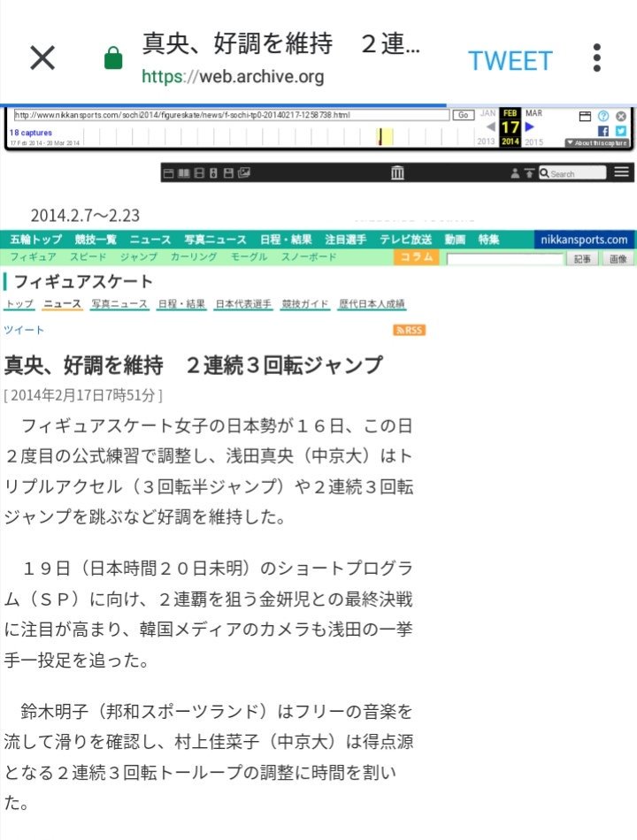The height and width of the screenshot is (840, 637).
Task: Click the Wayback Machine help icon
Action: click(x=602, y=116)
